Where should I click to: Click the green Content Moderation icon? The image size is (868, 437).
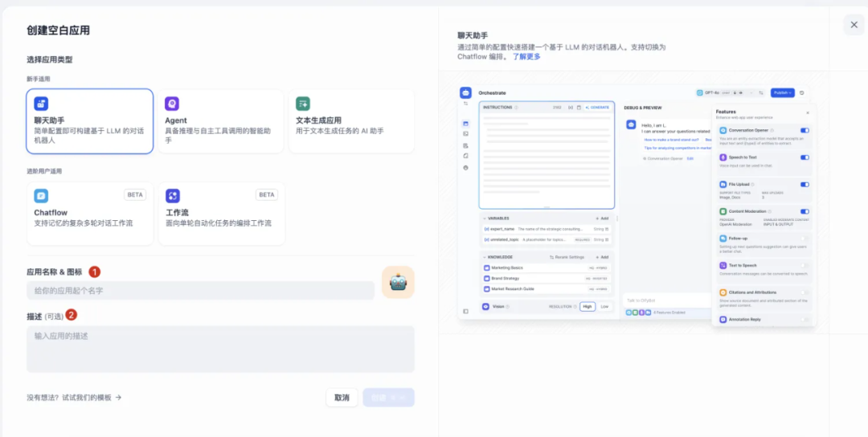coord(723,211)
